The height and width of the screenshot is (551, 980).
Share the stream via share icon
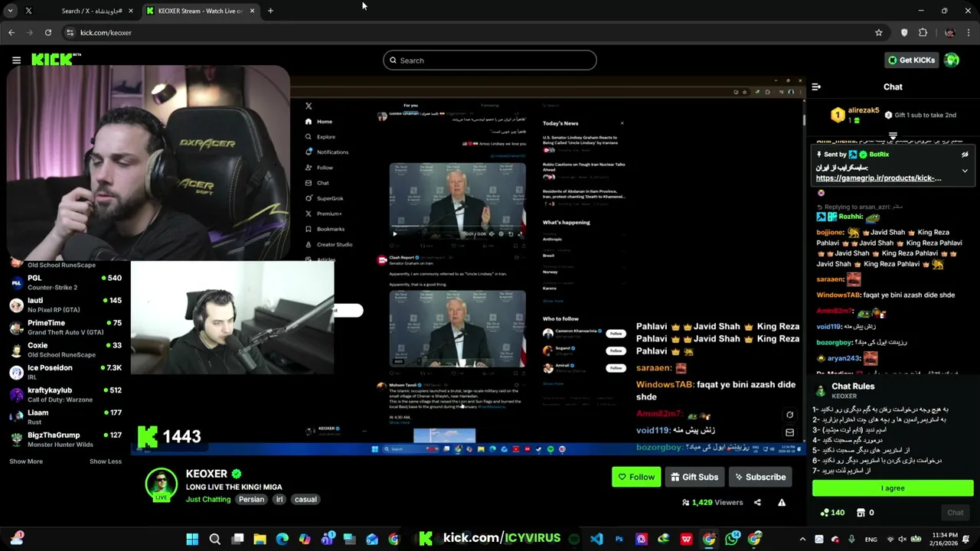point(757,503)
